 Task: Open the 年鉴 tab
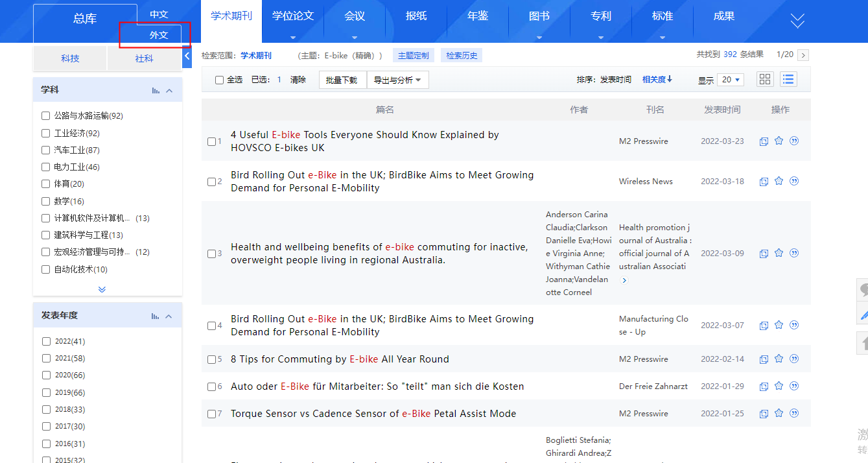(x=478, y=16)
